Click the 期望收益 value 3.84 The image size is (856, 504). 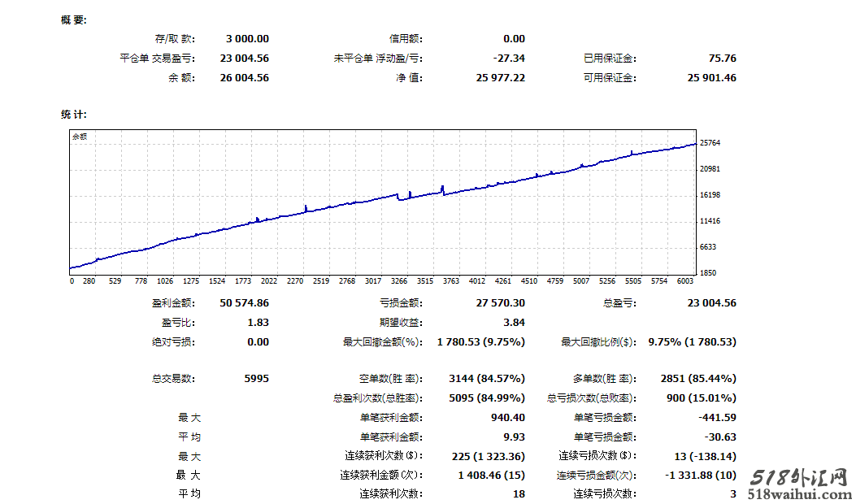(x=514, y=322)
